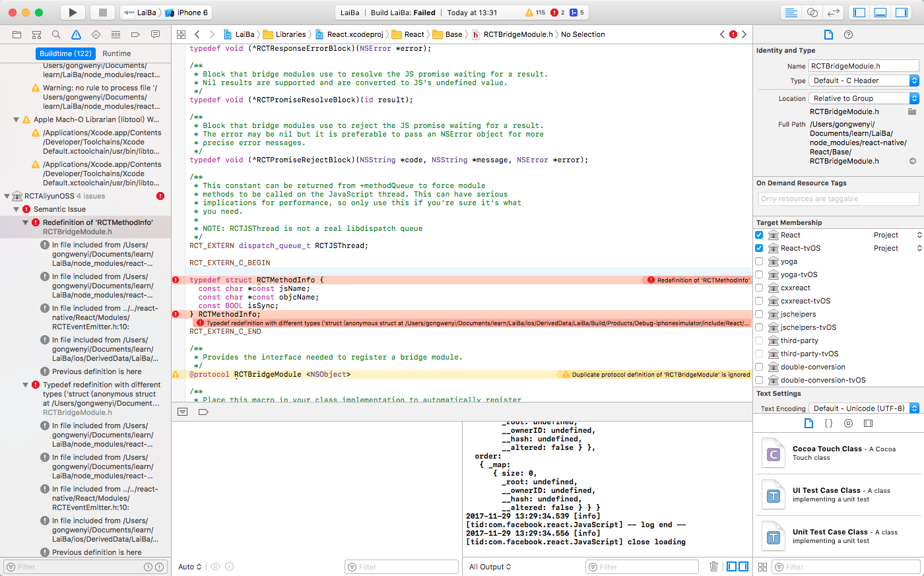
Task: Open the LaiBa scheme selector
Action: 140,13
